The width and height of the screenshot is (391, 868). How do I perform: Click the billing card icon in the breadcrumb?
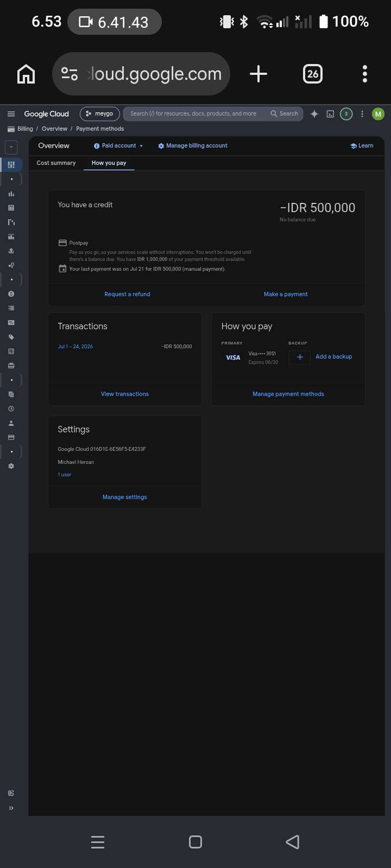[x=11, y=129]
